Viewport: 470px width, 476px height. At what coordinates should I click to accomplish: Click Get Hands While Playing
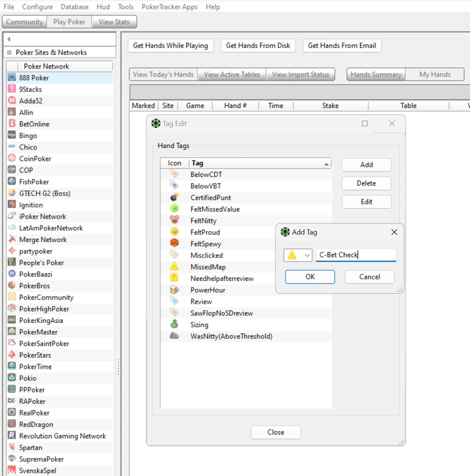coord(171,45)
